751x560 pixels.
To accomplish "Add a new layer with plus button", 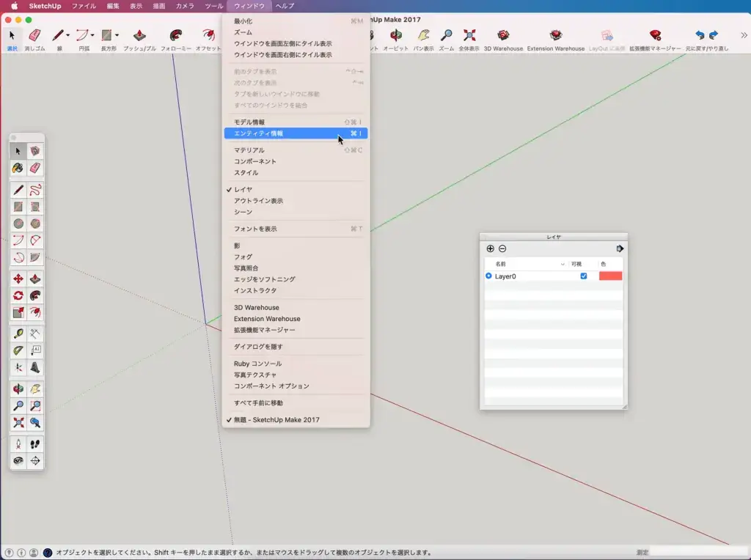I will tap(490, 248).
